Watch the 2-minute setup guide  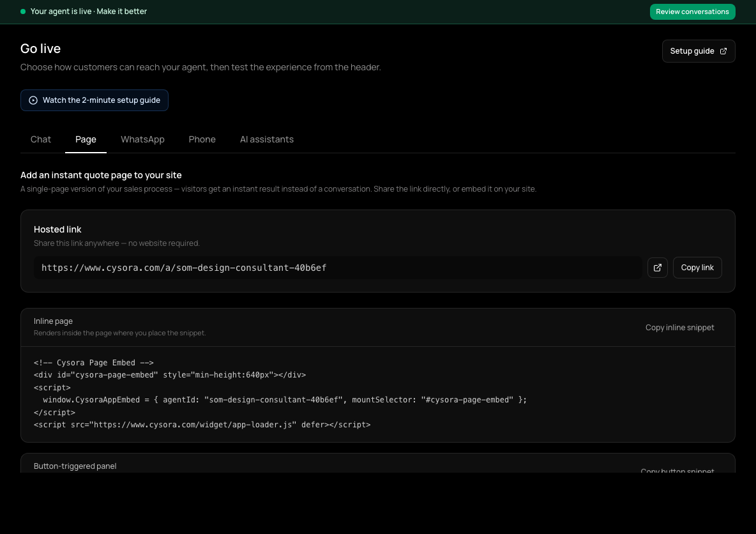tap(94, 100)
